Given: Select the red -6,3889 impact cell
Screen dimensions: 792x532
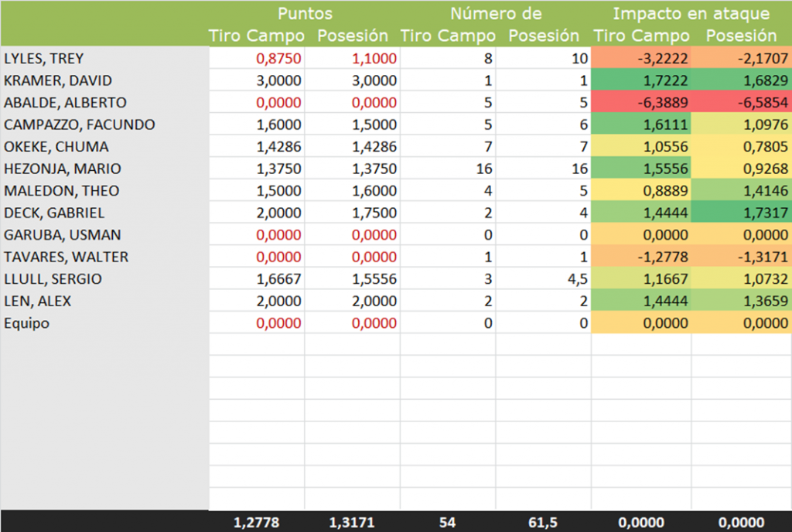Looking at the screenshot, I should [x=641, y=103].
